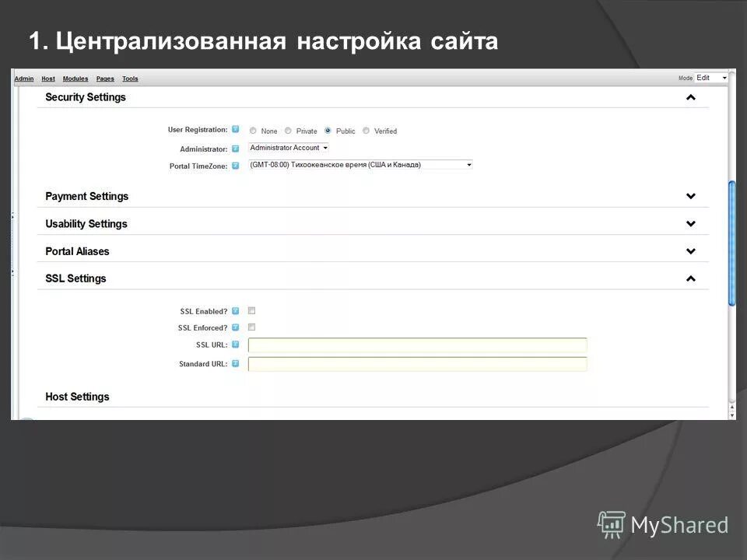The width and height of the screenshot is (747, 560).
Task: Open the Modules menu
Action: [x=75, y=78]
